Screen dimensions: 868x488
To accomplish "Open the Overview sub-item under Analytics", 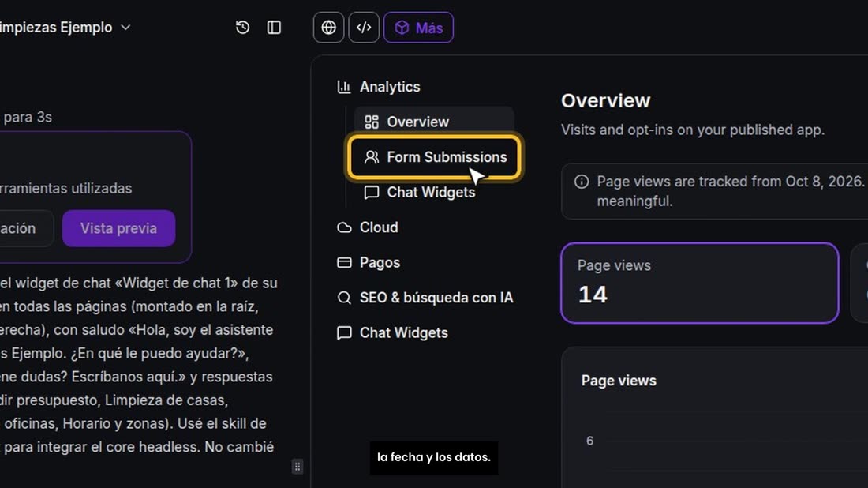I will 434,122.
